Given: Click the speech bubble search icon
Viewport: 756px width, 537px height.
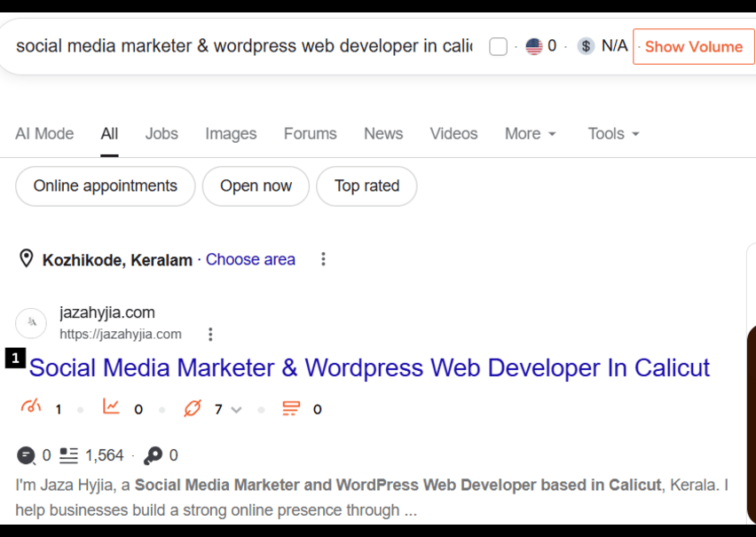Looking at the screenshot, I should (26, 455).
